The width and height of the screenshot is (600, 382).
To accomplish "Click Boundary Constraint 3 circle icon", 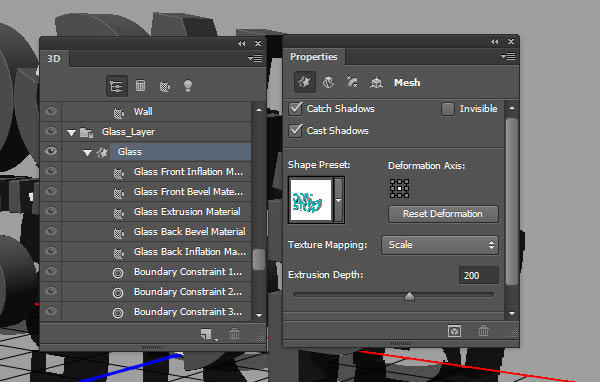I will point(118,312).
